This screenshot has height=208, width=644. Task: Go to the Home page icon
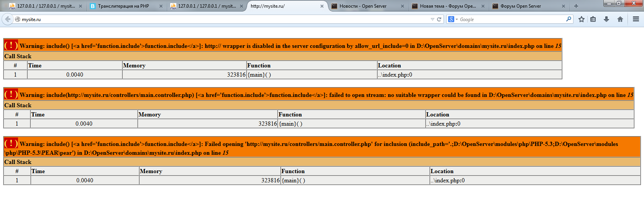[x=620, y=19]
